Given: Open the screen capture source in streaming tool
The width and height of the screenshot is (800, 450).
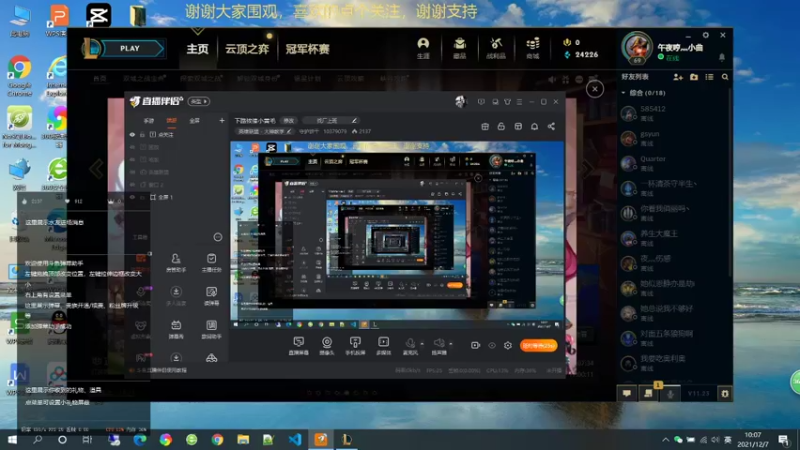Looking at the screenshot, I should pyautogui.click(x=298, y=345).
